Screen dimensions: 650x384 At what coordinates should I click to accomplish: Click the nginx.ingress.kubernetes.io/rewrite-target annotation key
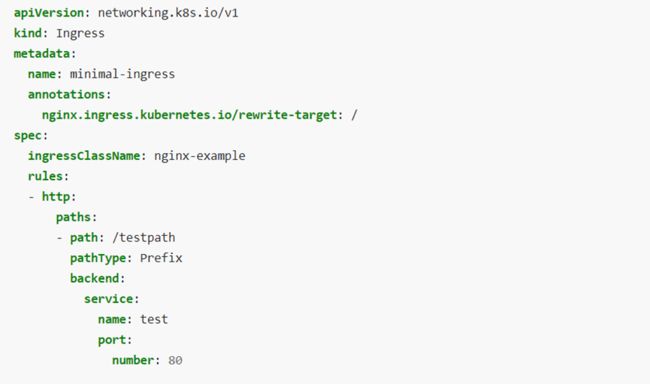[x=189, y=115]
